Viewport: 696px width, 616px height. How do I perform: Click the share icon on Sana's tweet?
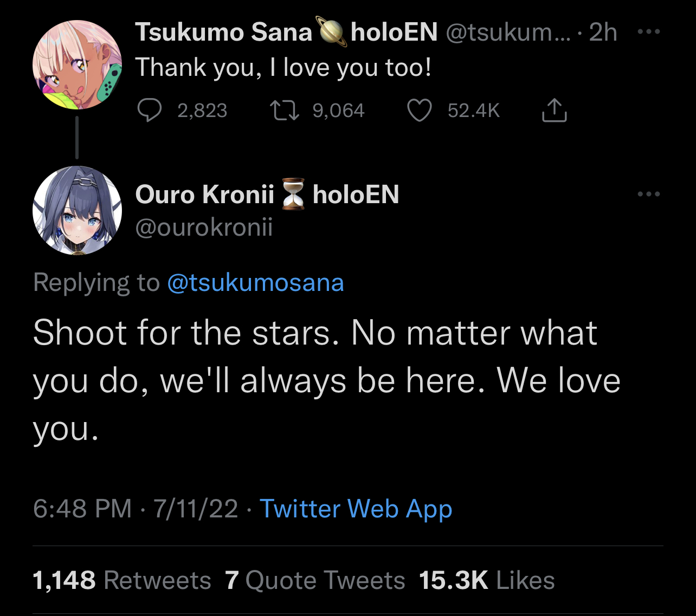click(554, 110)
